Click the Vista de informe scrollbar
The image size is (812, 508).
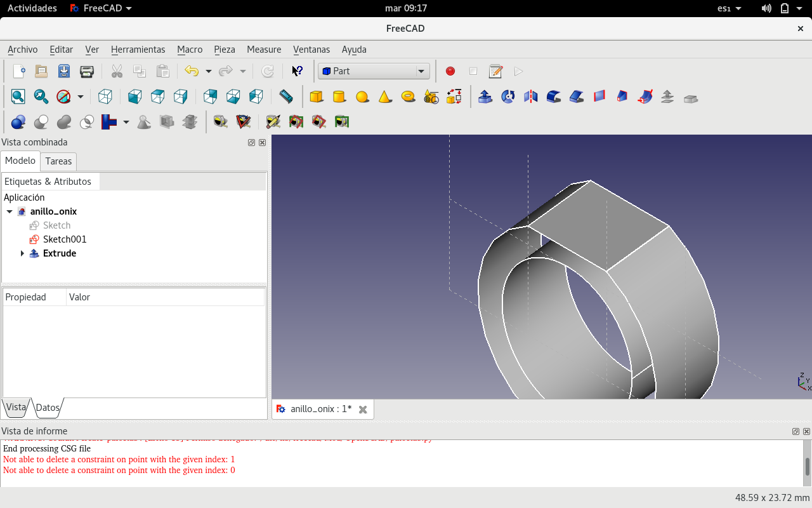[807, 466]
